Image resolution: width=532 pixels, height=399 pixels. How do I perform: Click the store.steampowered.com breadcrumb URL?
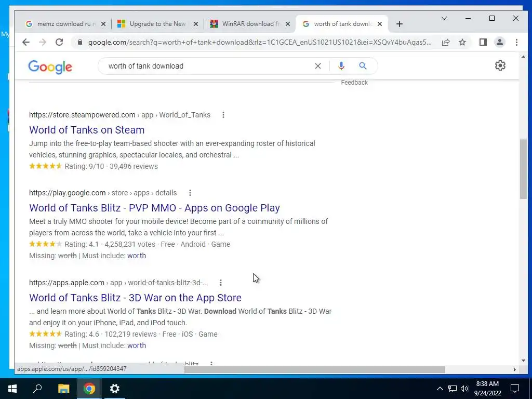pyautogui.click(x=119, y=115)
